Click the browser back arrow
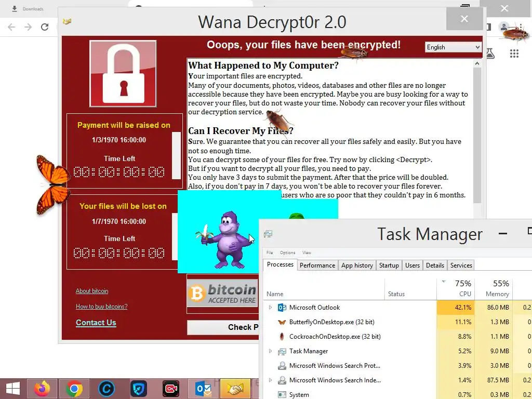532x399 pixels. [11, 27]
